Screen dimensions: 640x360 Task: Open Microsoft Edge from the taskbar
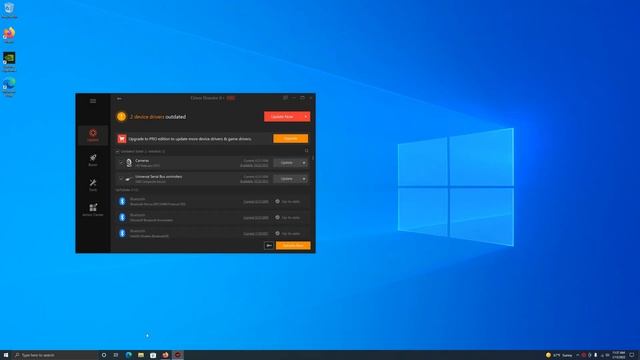(x=129, y=355)
